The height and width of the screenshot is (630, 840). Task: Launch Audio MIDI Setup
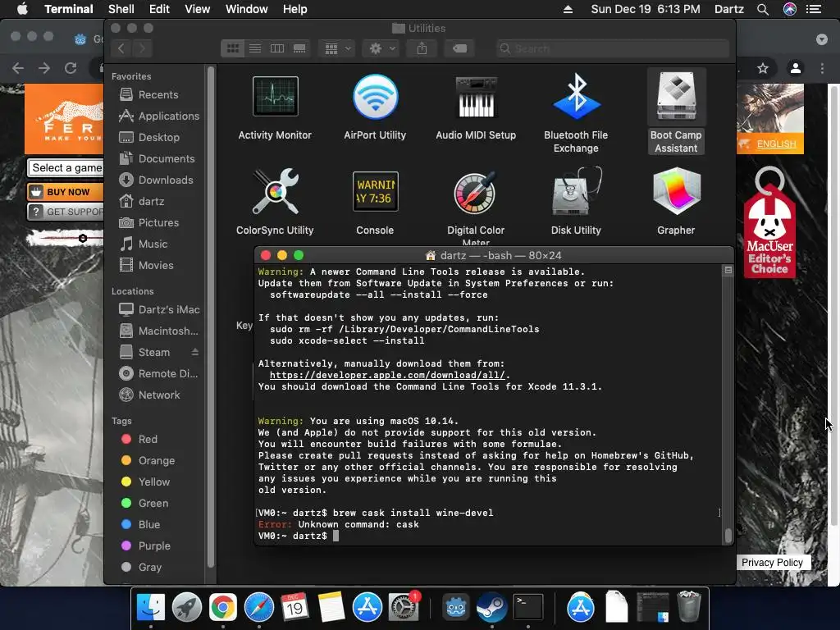point(476,97)
